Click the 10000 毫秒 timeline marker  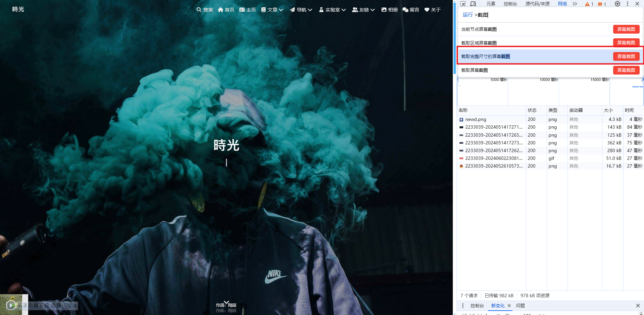548,80
